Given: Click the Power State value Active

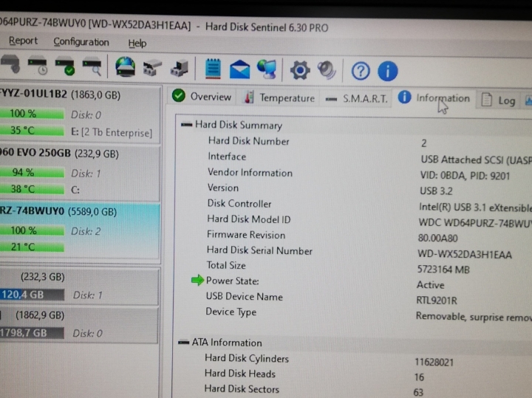Looking at the screenshot, I should (x=430, y=285).
